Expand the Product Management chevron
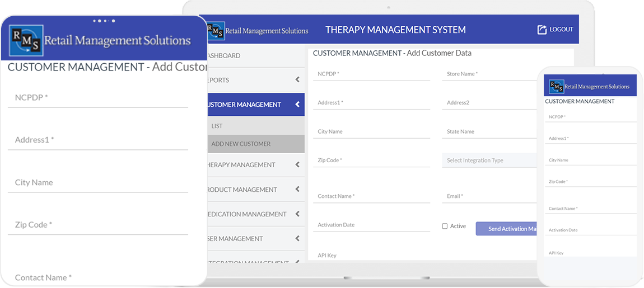This screenshot has height=288, width=644. pyautogui.click(x=297, y=190)
